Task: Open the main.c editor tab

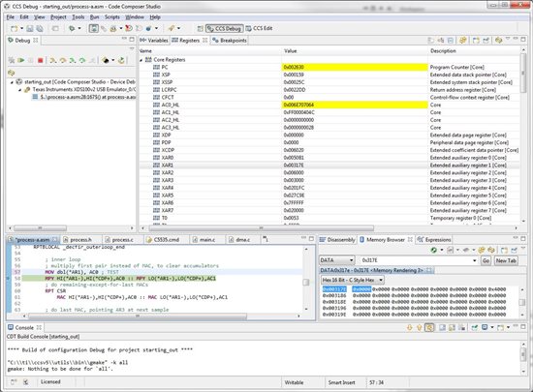Action: [x=204, y=240]
